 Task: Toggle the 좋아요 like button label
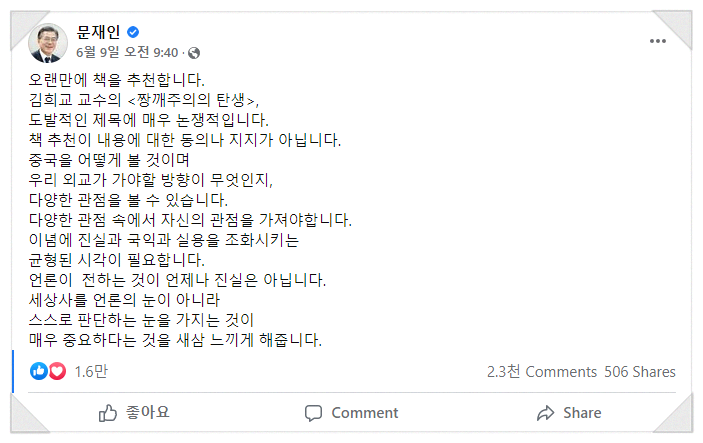[148, 412]
